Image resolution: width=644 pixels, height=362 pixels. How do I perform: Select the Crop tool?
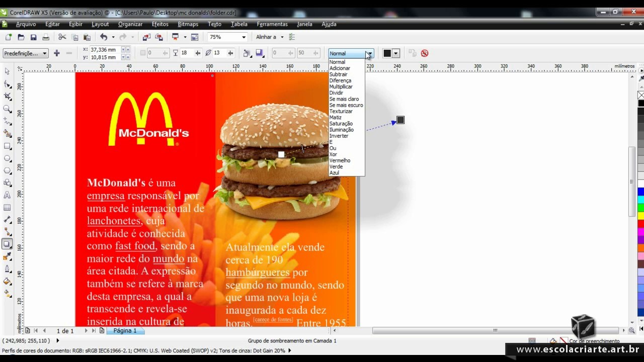click(7, 97)
